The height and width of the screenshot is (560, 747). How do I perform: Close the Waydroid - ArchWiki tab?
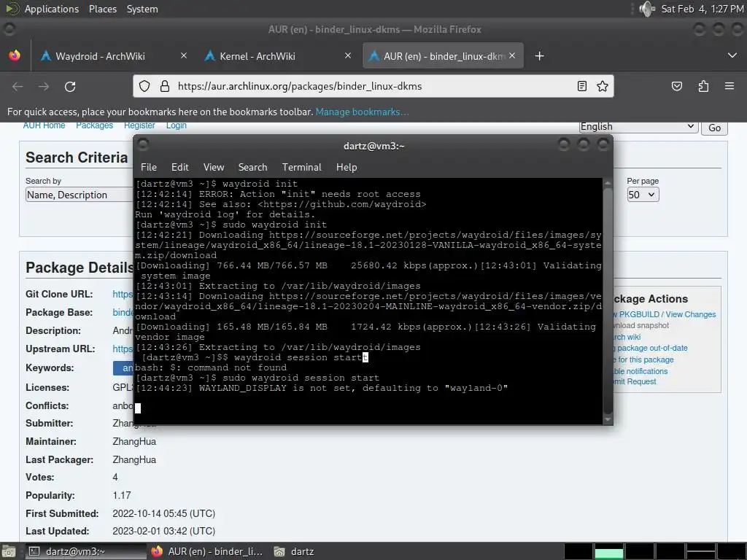pos(183,55)
